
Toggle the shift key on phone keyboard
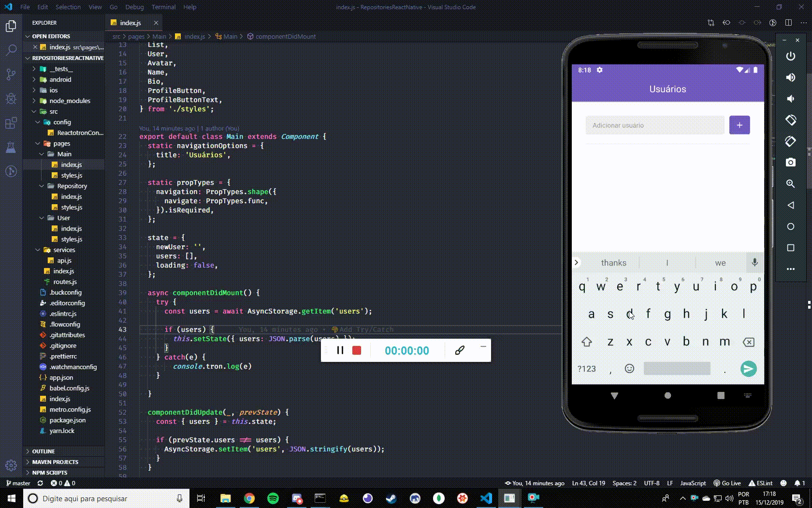(587, 342)
